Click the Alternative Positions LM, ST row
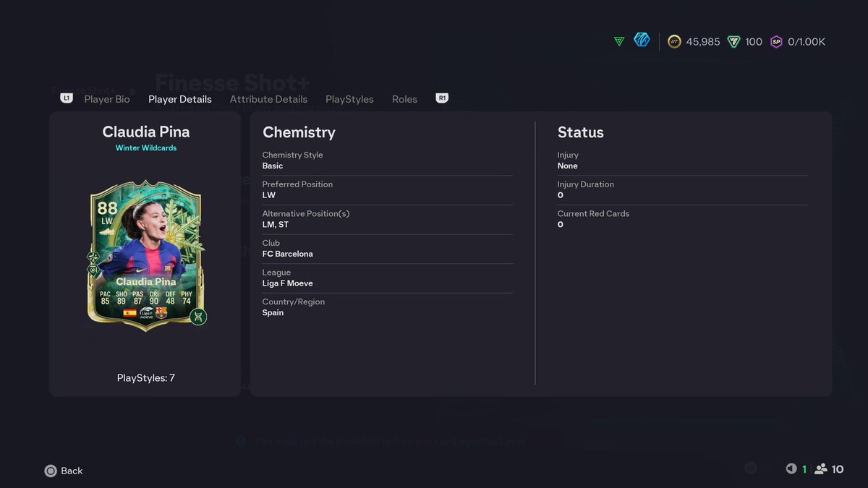Image resolution: width=868 pixels, height=488 pixels. (387, 219)
